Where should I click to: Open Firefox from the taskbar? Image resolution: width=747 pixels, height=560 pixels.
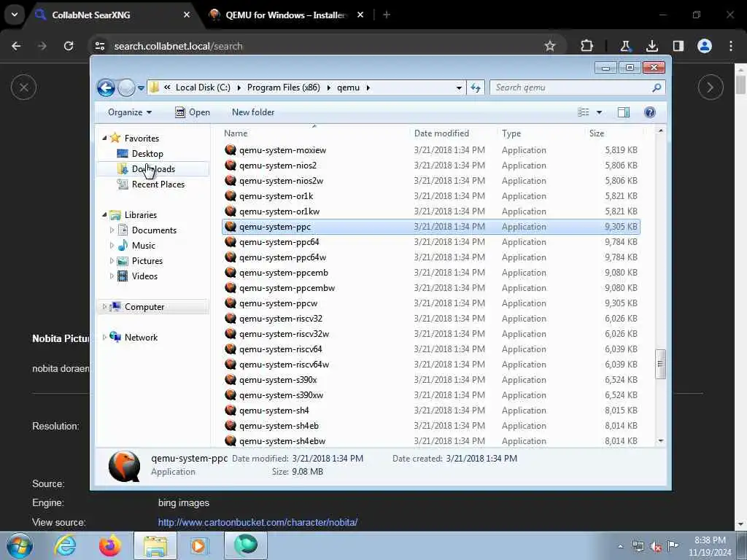pos(110,545)
